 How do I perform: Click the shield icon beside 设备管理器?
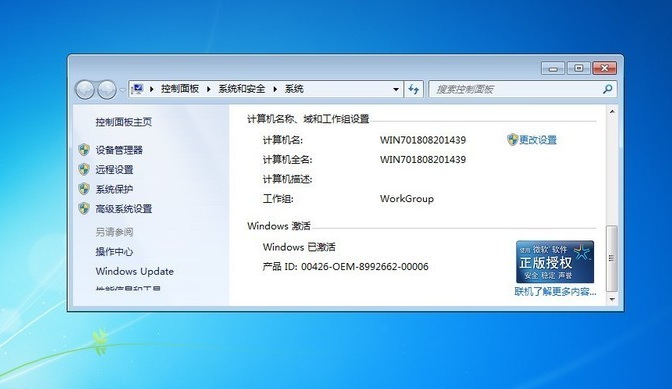coord(84,150)
